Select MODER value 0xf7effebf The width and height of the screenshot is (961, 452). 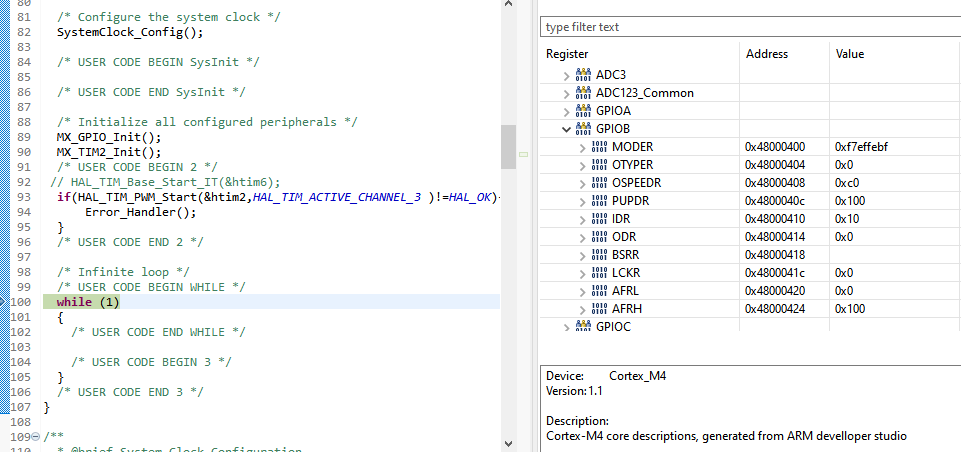[x=862, y=147]
